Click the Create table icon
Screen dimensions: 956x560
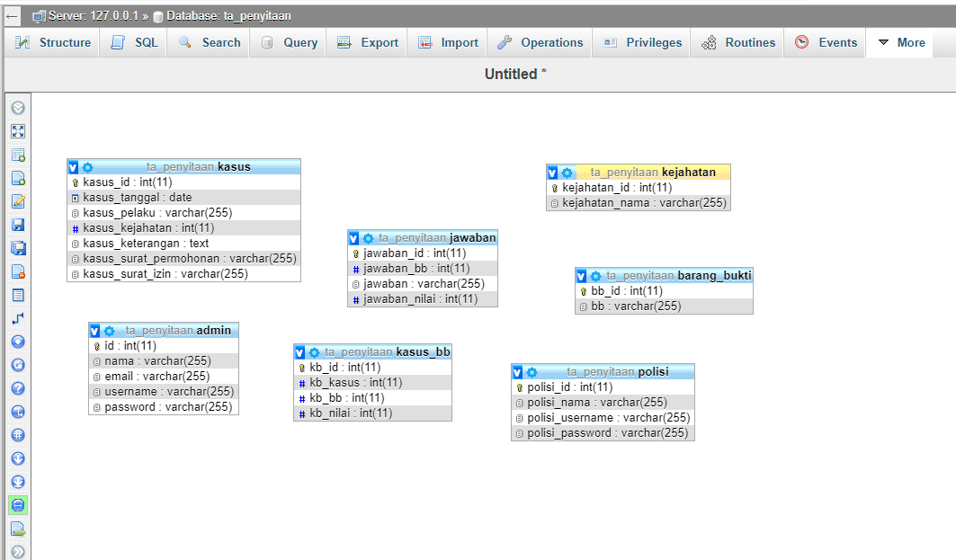pos(18,295)
